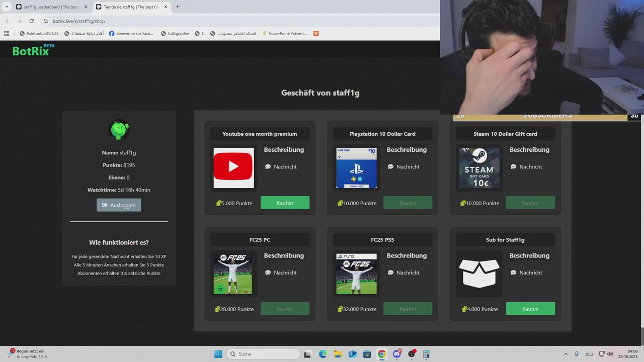Show hidden system tray icons

click(566, 354)
